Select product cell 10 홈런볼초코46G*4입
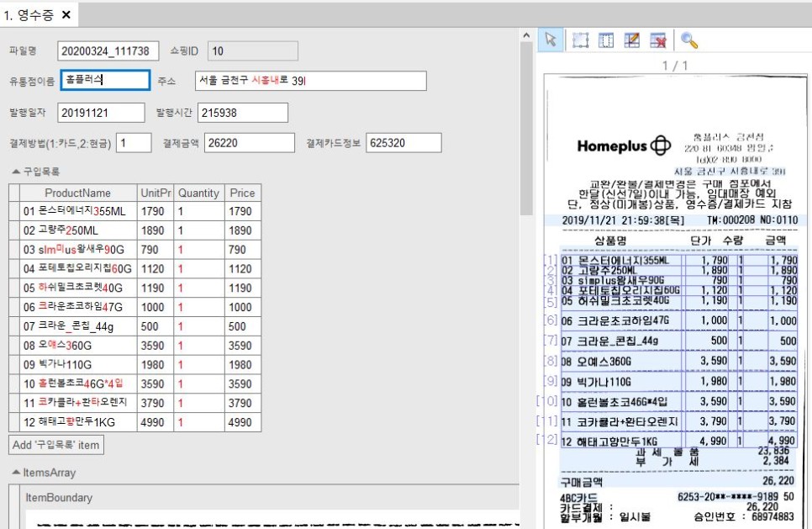This screenshot has width=812, height=529. (77, 384)
